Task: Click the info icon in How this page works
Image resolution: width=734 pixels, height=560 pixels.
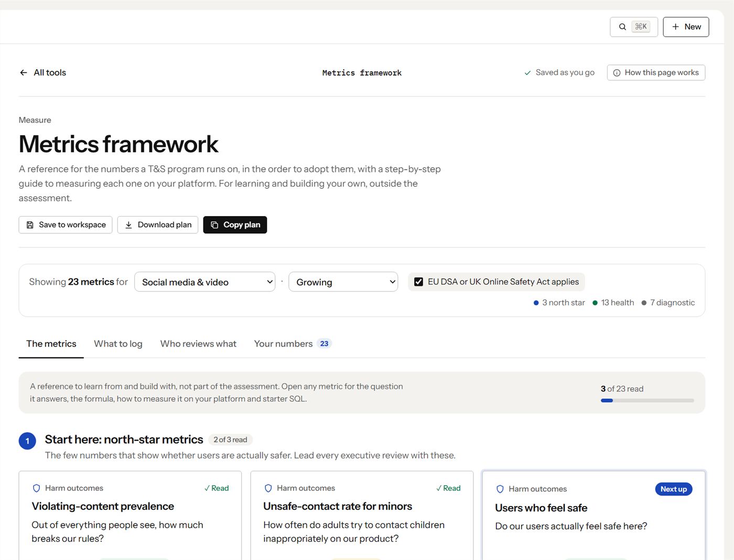Action: point(617,73)
